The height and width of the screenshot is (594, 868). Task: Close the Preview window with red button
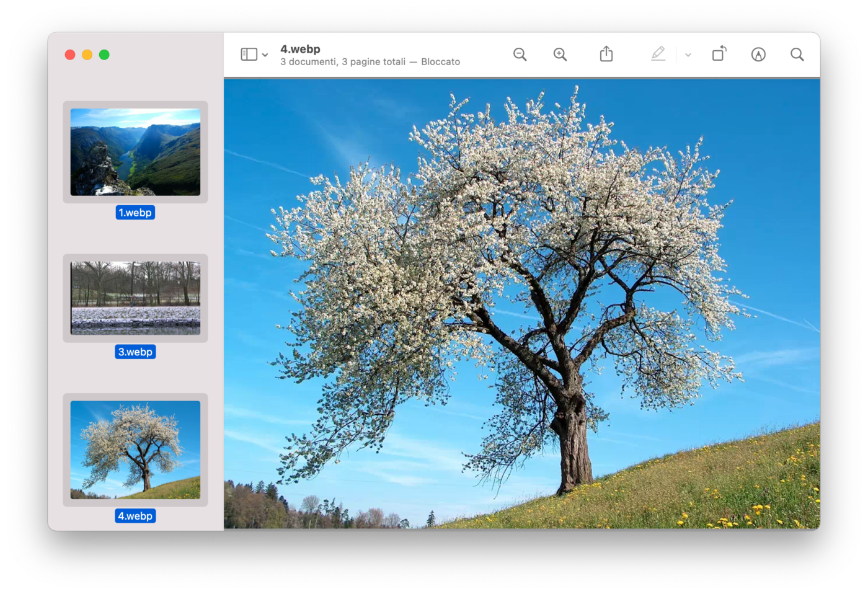coord(70,55)
